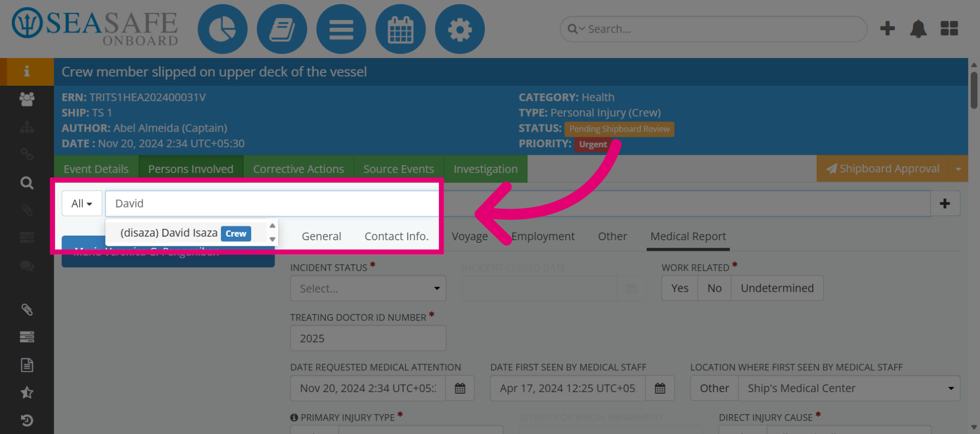980x434 pixels.
Task: Click the plus icon beside search bar
Action: [x=888, y=29]
